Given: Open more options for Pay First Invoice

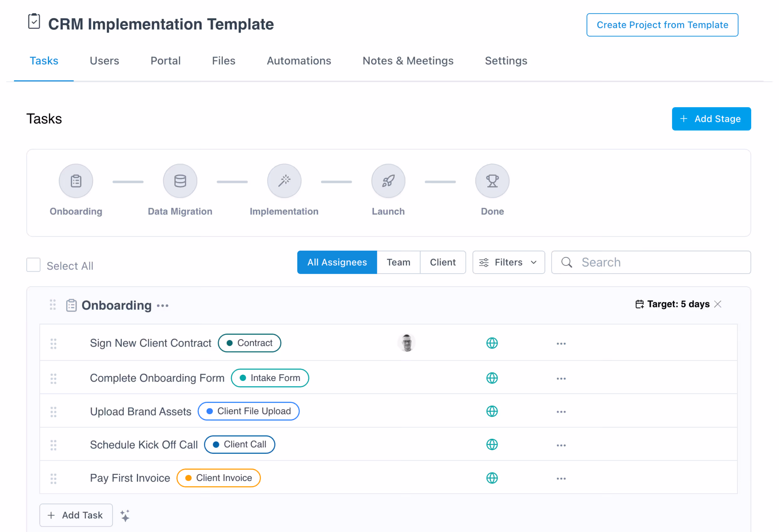Looking at the screenshot, I should coord(561,478).
